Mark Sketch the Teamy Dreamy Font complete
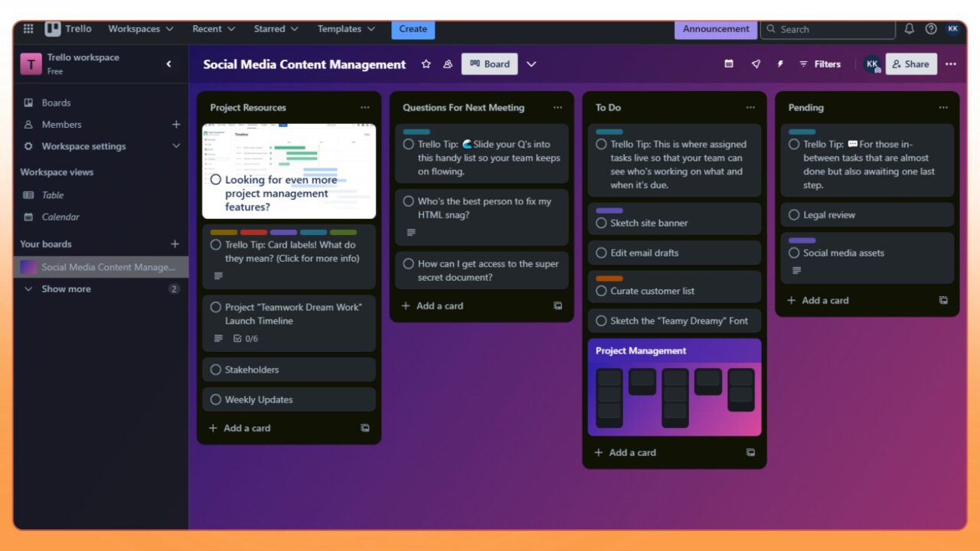 pyautogui.click(x=601, y=321)
